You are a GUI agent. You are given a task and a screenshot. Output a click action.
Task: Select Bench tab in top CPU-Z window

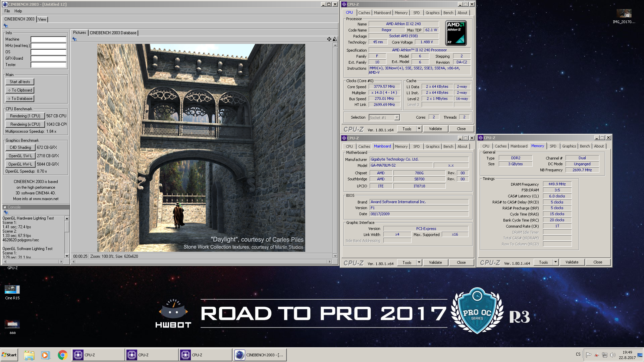(x=448, y=13)
